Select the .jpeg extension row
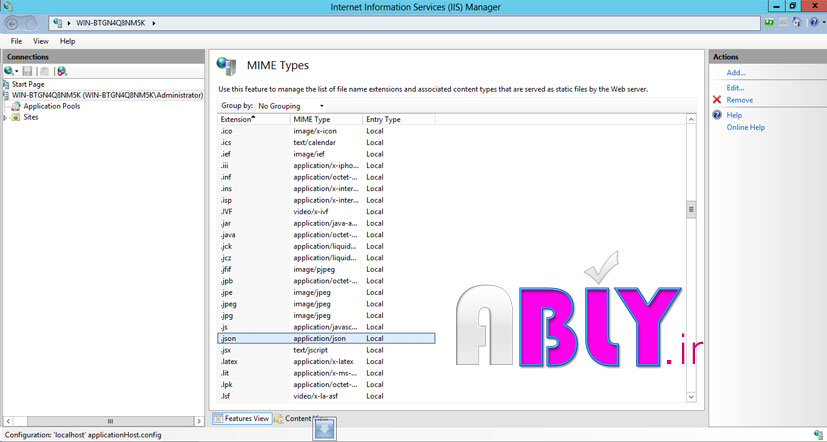This screenshot has width=827, height=442. pyautogui.click(x=326, y=304)
